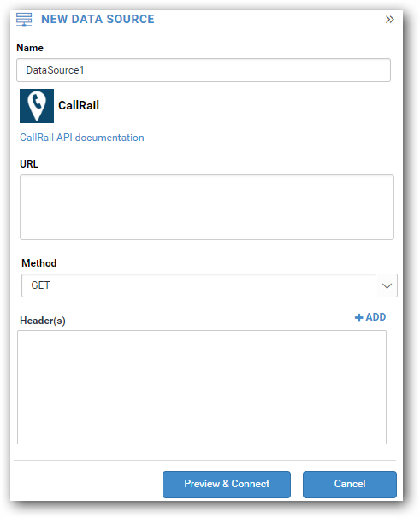Click inside the empty URL text area

(207, 207)
